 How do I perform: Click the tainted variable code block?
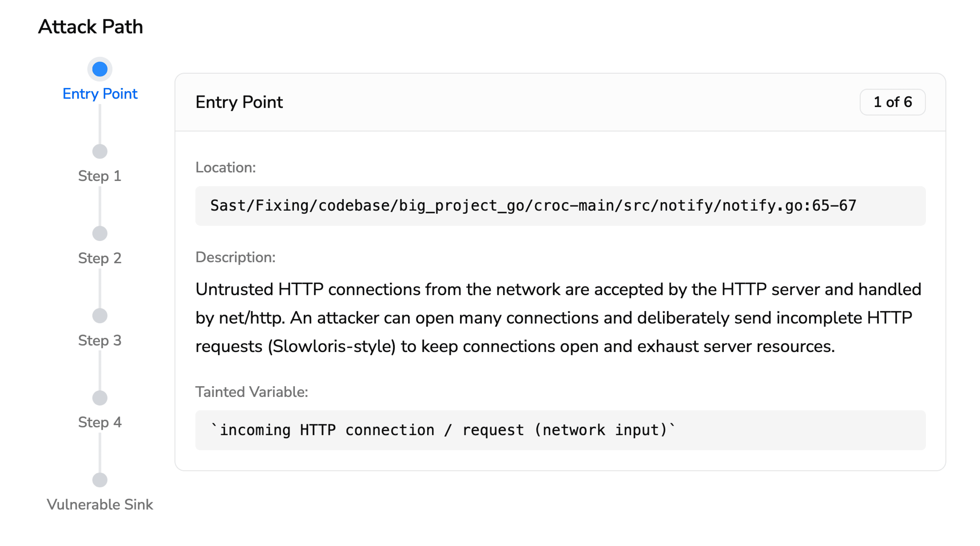pyautogui.click(x=443, y=430)
